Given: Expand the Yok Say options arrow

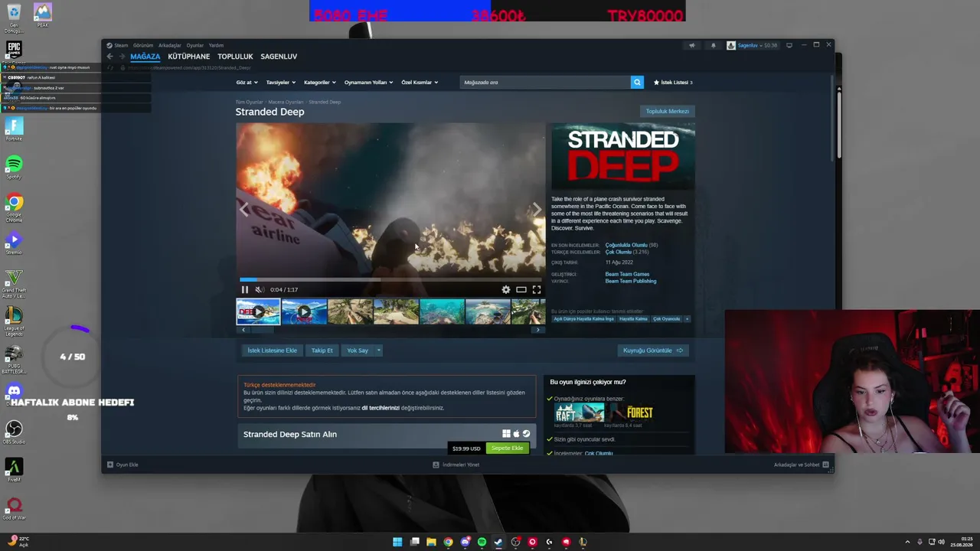Looking at the screenshot, I should tap(378, 350).
